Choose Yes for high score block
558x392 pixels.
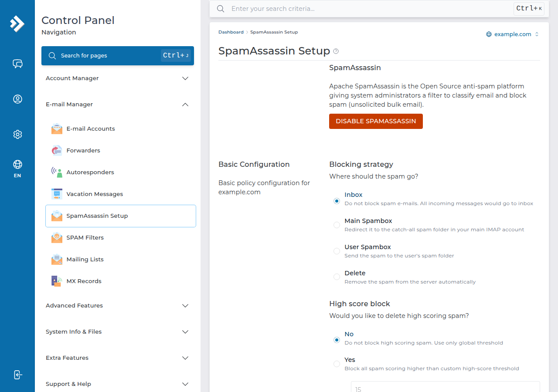pos(337,364)
